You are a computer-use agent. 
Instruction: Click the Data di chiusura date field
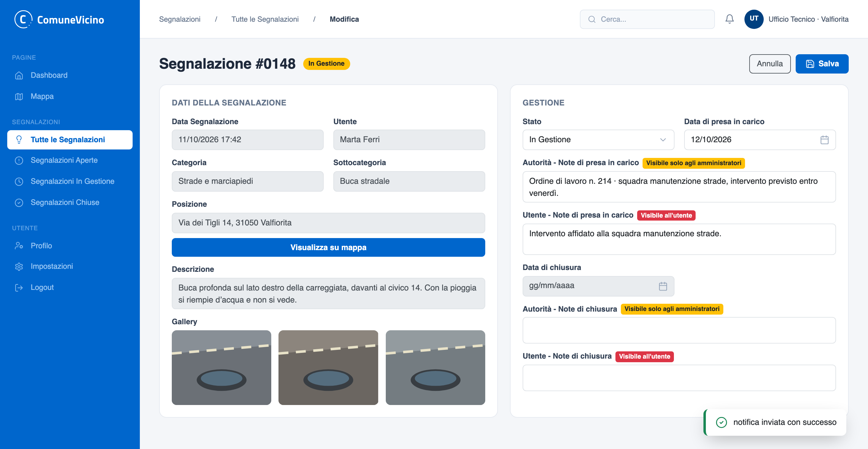tap(598, 286)
